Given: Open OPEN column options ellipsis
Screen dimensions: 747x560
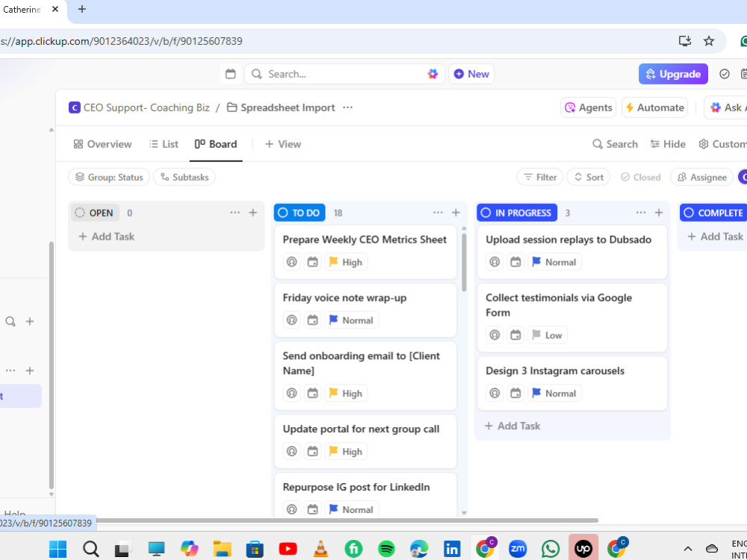Looking at the screenshot, I should coord(235,212).
